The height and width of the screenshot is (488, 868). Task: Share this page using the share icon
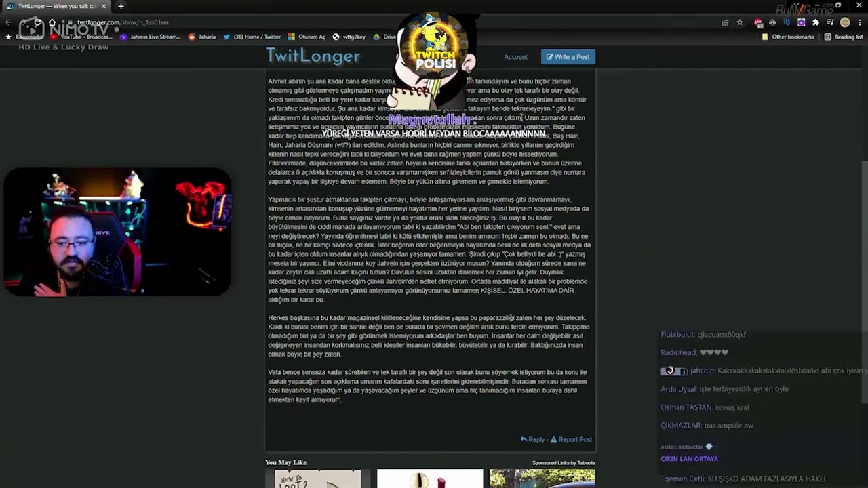(x=725, y=22)
